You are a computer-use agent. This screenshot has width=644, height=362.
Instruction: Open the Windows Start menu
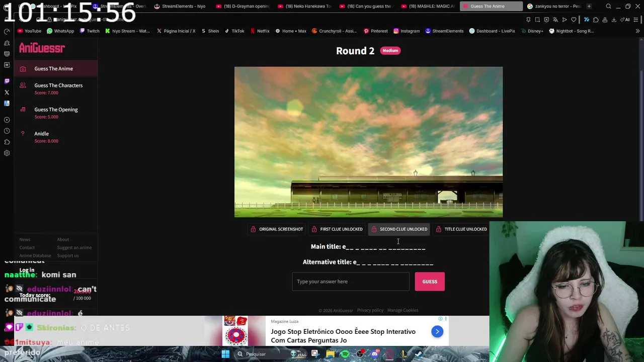pos(225,354)
